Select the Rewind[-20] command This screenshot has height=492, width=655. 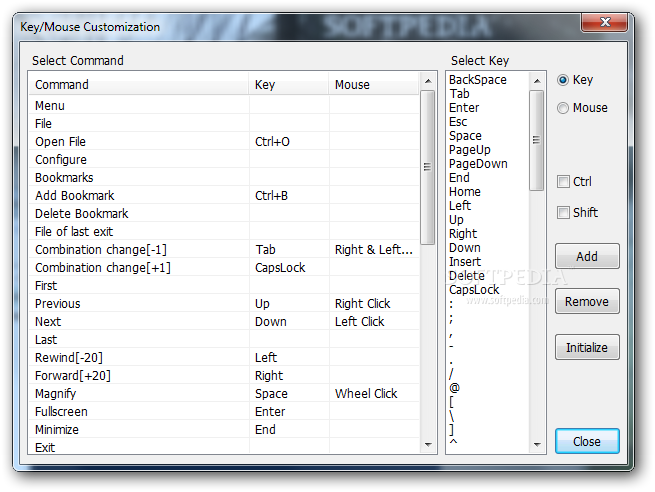coord(224,358)
